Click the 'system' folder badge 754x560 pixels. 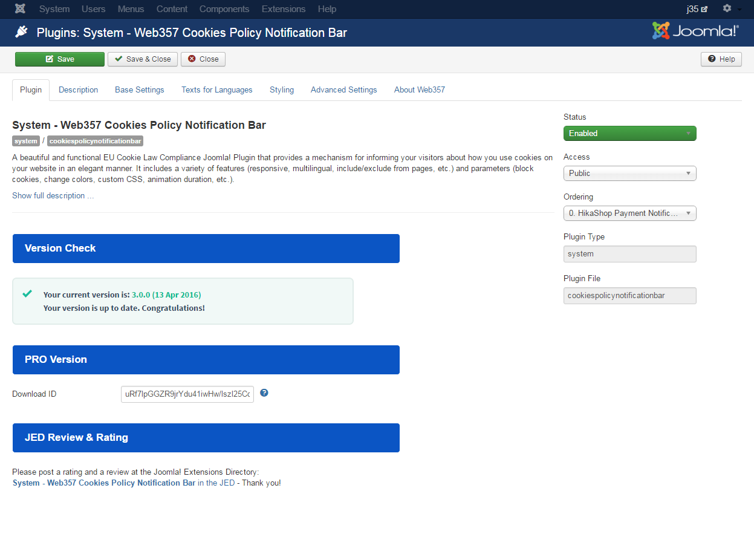coord(26,141)
